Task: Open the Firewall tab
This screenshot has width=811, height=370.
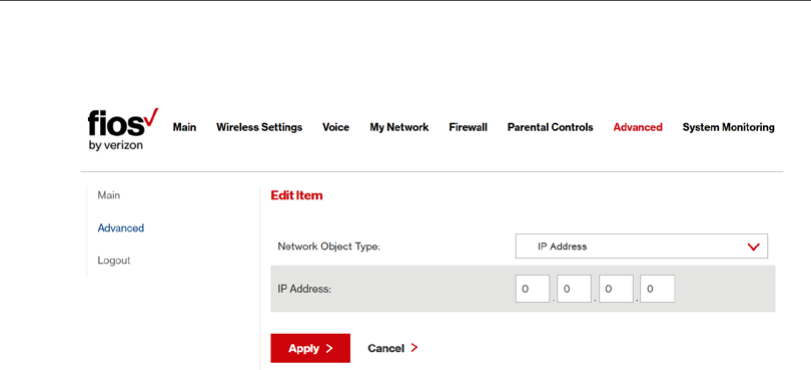Action: pyautogui.click(x=468, y=127)
